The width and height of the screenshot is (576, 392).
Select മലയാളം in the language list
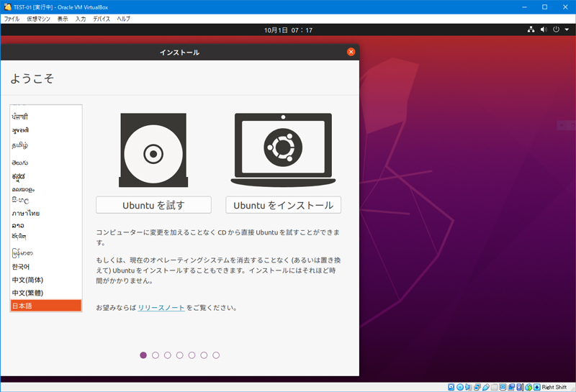click(x=46, y=189)
